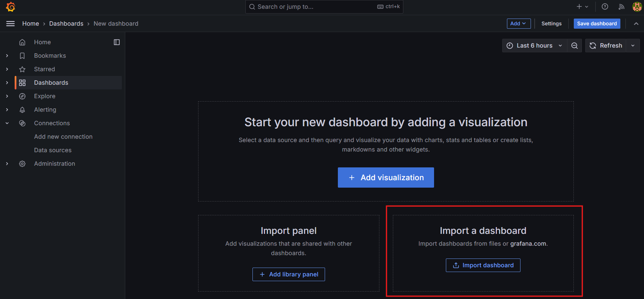Undock the sidebar menu using dock icon
The width and height of the screenshot is (644, 299).
(x=117, y=42)
